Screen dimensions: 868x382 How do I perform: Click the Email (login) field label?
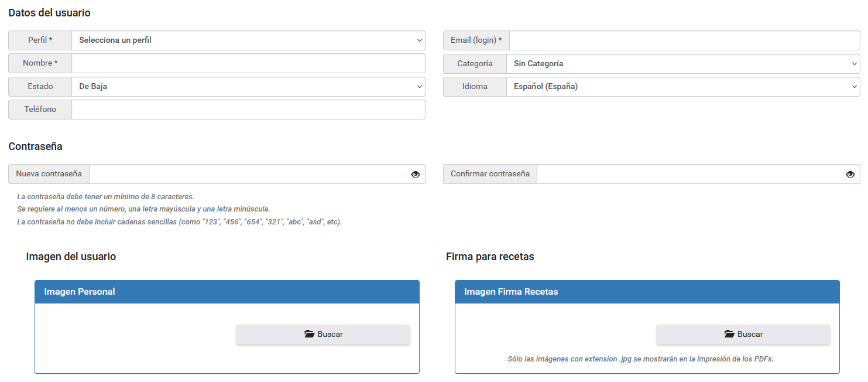click(476, 40)
